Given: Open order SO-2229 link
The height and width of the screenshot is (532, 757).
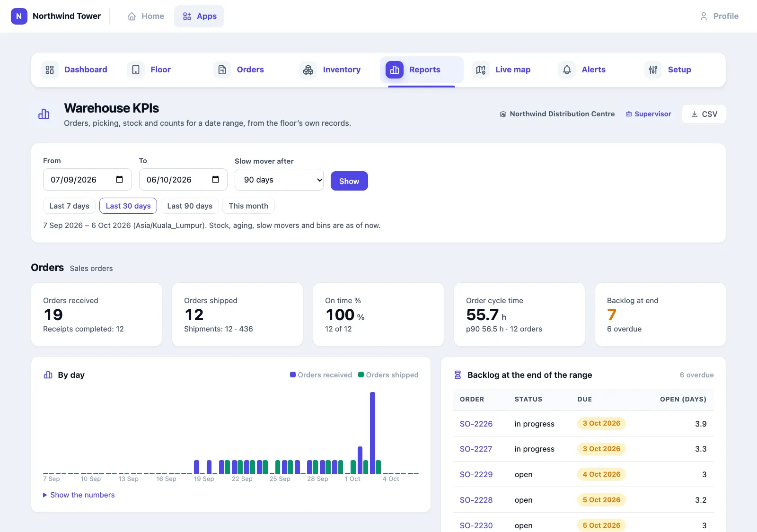Looking at the screenshot, I should click(476, 474).
